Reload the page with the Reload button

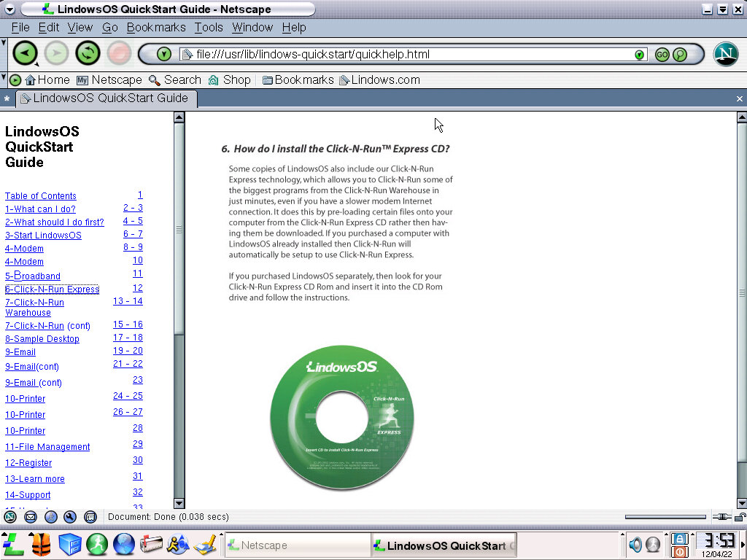[x=88, y=54]
